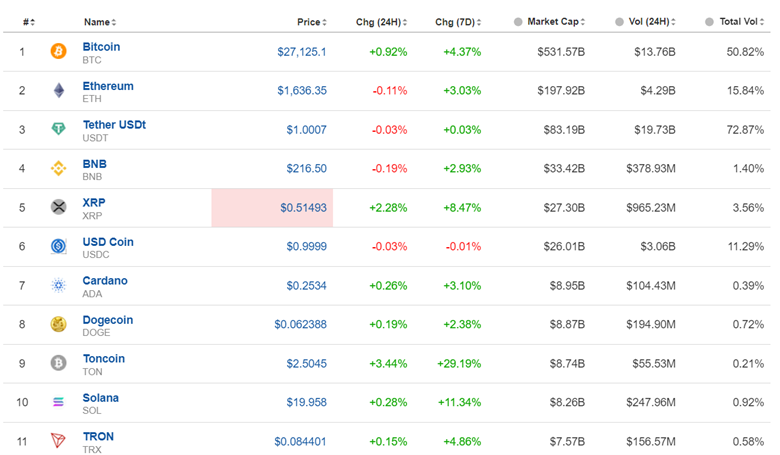Click BNB price $216.50

[306, 169]
